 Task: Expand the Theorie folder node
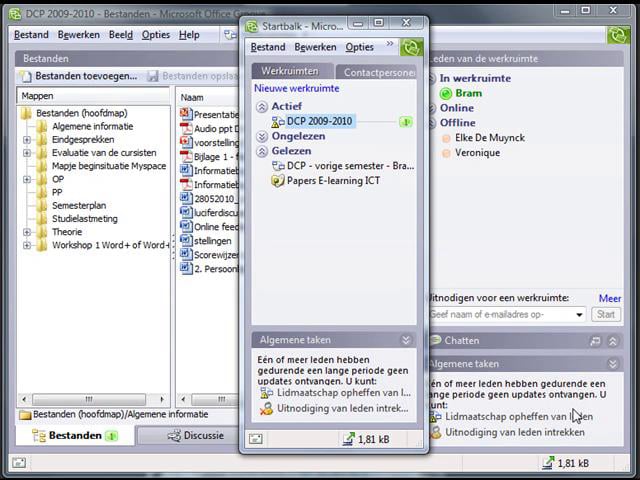pos(27,232)
